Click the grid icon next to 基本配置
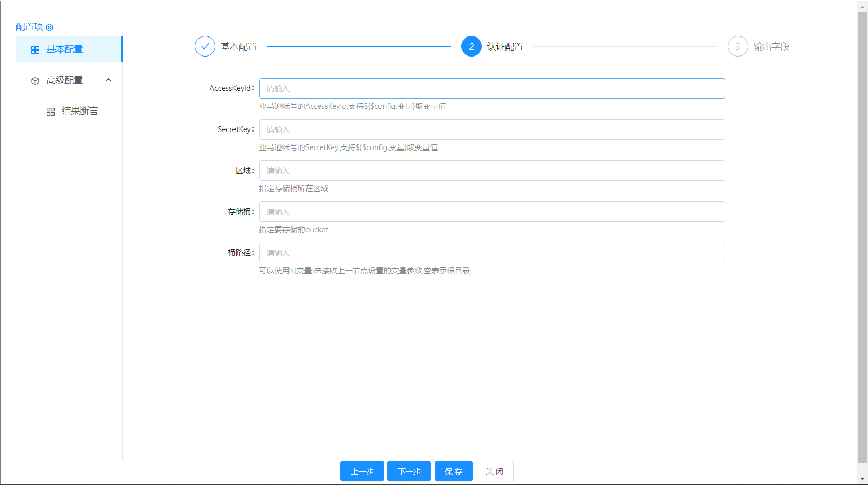 [35, 50]
